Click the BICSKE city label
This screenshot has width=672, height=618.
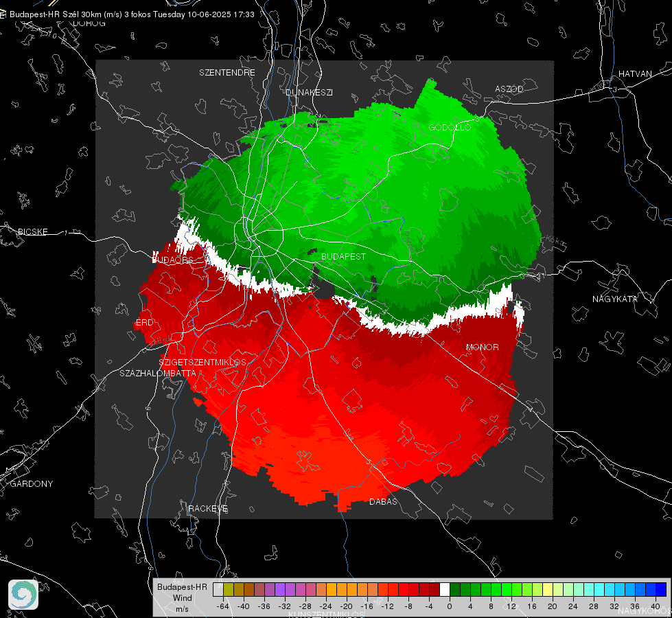pyautogui.click(x=32, y=231)
